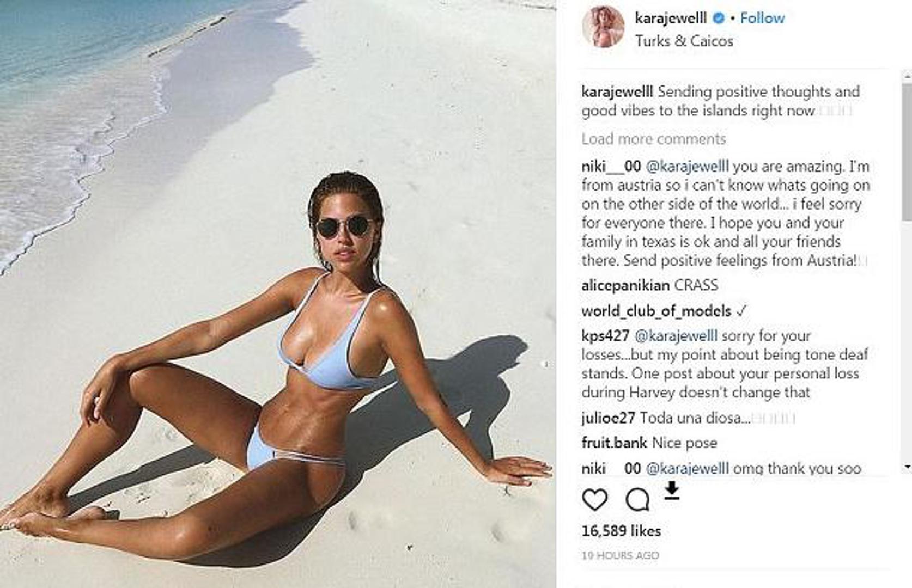Like the post with heart icon

[594, 499]
